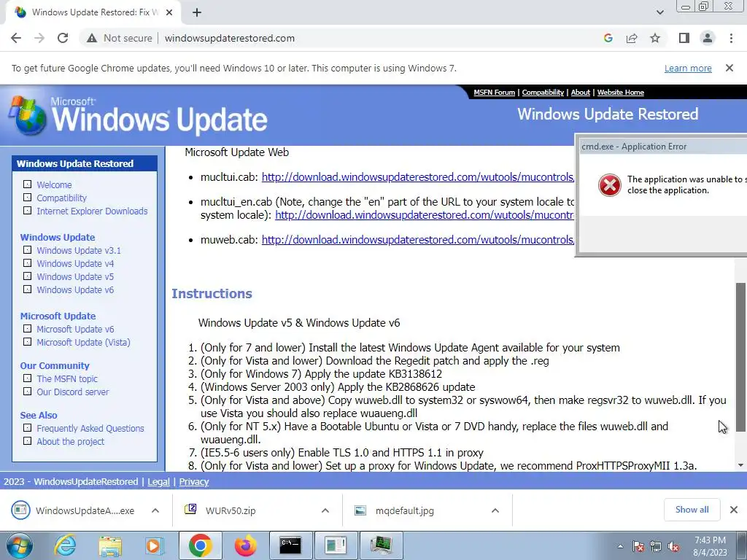
Task: Open Frequently Asked Questions link
Action: (90, 428)
